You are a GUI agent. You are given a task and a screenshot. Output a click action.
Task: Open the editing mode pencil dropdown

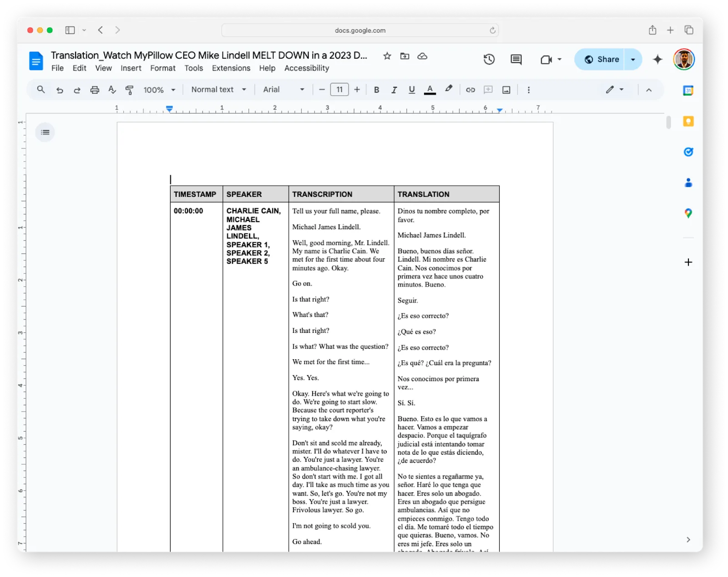(615, 90)
